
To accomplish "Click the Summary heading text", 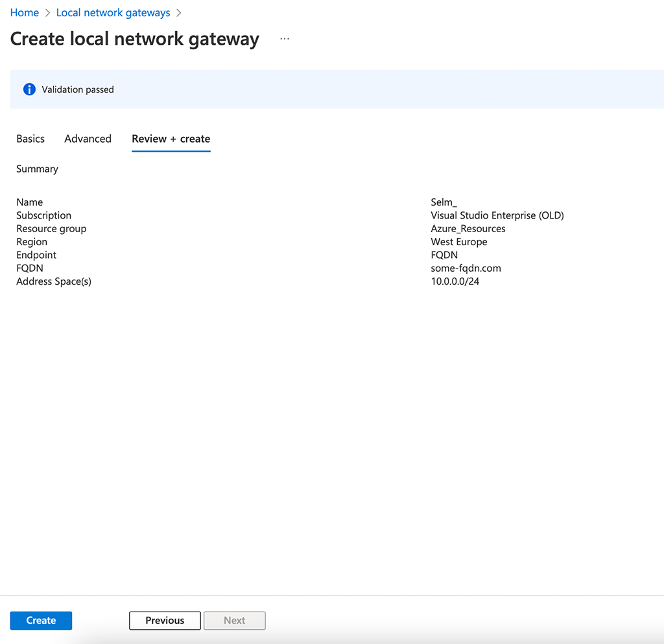I will click(37, 169).
